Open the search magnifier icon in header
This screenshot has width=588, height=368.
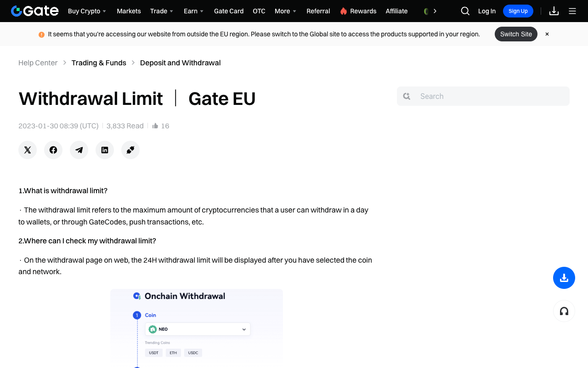(x=465, y=11)
